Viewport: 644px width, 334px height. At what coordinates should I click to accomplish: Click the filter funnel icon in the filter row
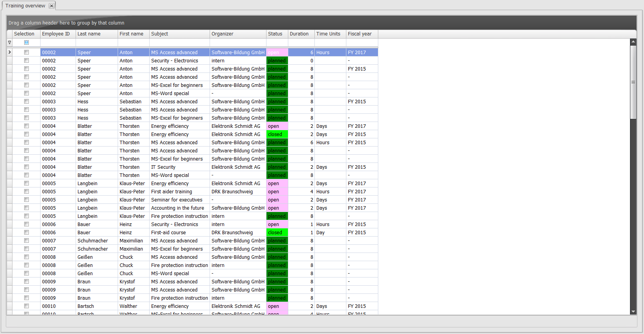pyautogui.click(x=9, y=42)
